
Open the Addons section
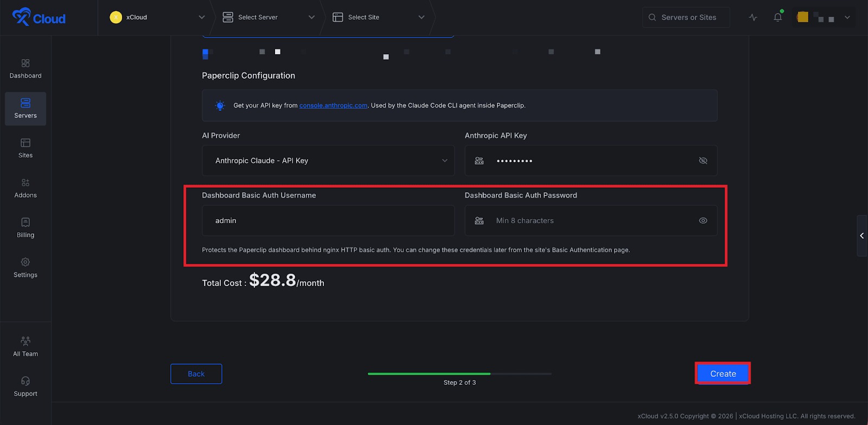point(25,188)
